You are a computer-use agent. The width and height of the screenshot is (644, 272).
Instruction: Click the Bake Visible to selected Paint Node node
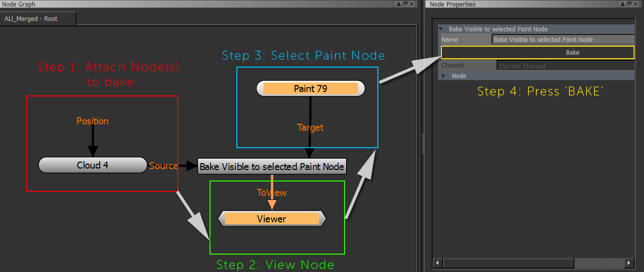pyautogui.click(x=272, y=167)
